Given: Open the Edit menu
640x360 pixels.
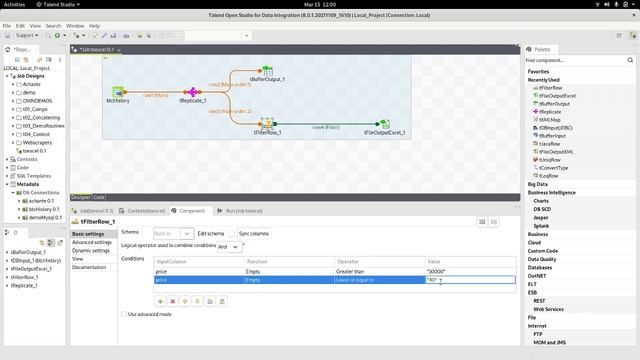Looking at the screenshot, I should point(20,26).
